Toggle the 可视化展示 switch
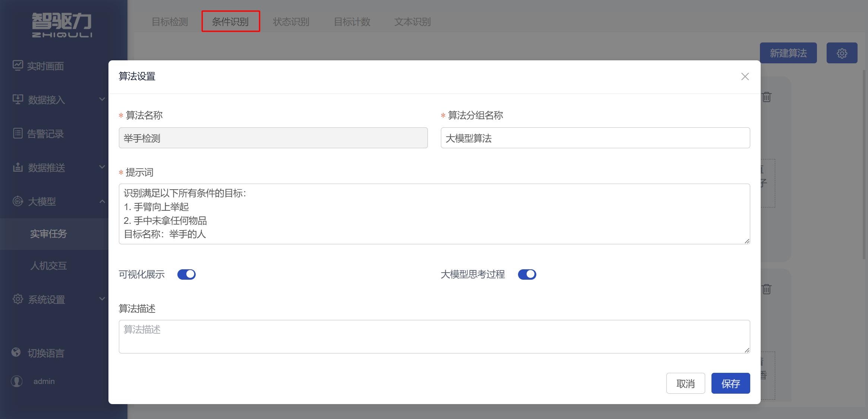The height and width of the screenshot is (419, 868). click(186, 274)
